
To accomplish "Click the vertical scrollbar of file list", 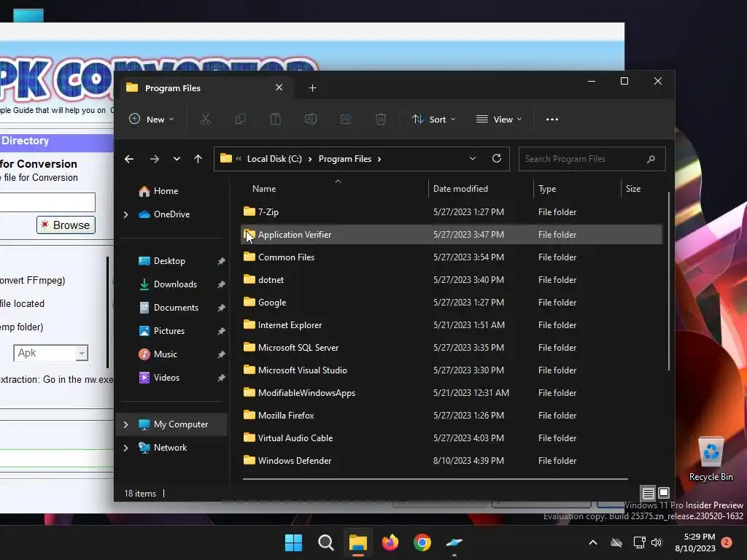I will (x=668, y=281).
